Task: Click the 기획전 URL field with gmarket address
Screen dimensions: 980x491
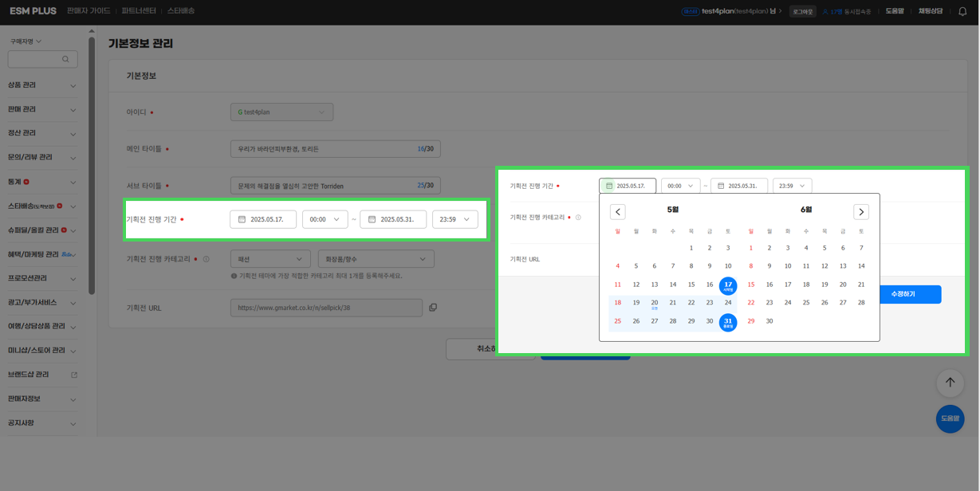Action: 326,308
